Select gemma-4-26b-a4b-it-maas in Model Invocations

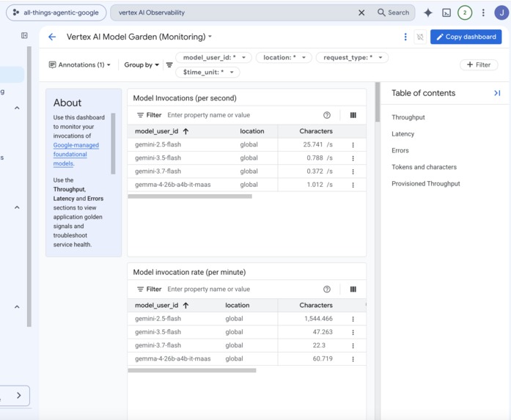click(173, 185)
